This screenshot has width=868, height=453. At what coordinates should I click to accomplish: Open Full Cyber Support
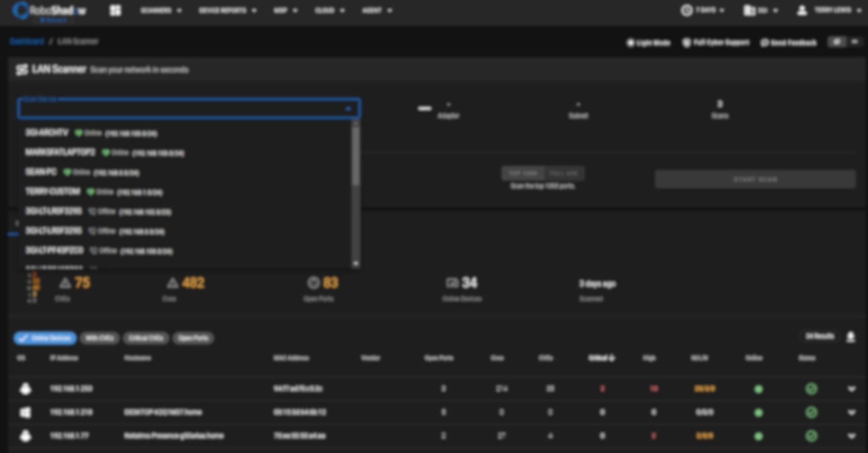click(716, 43)
